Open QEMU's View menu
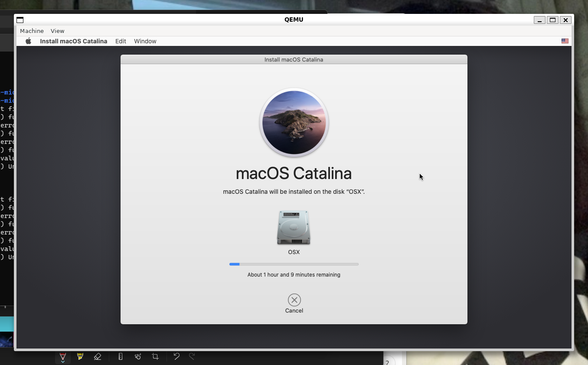 (57, 31)
